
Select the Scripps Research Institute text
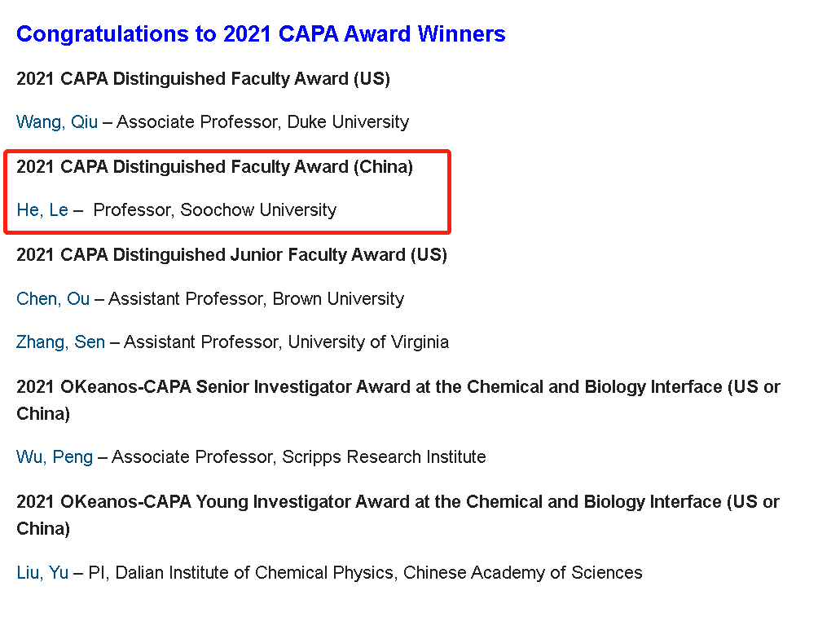(x=384, y=456)
